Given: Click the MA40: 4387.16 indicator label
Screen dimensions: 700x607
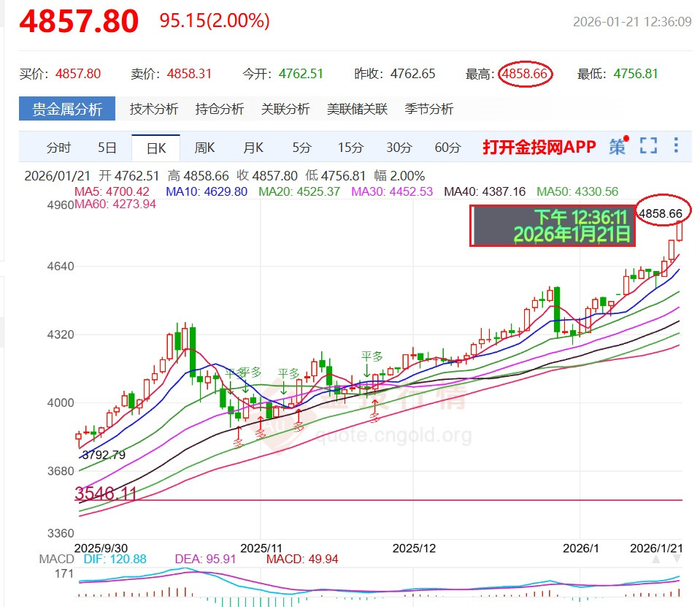Looking at the screenshot, I should (485, 191).
